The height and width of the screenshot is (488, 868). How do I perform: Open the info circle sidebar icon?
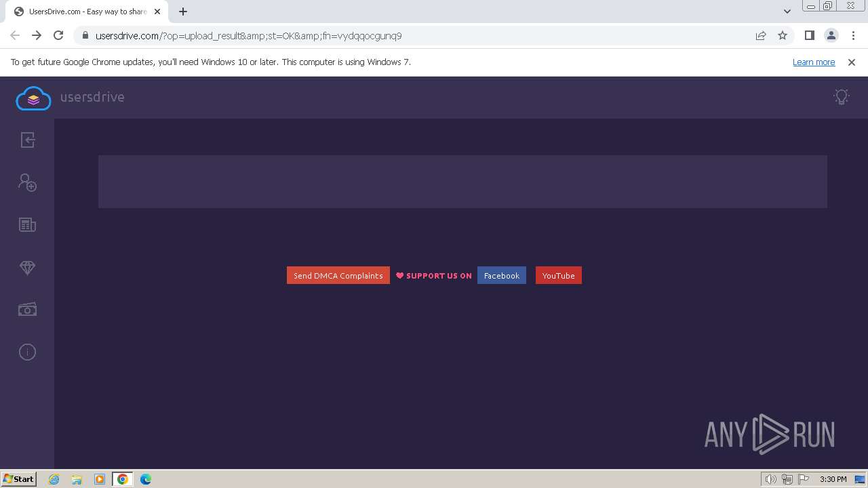(27, 352)
